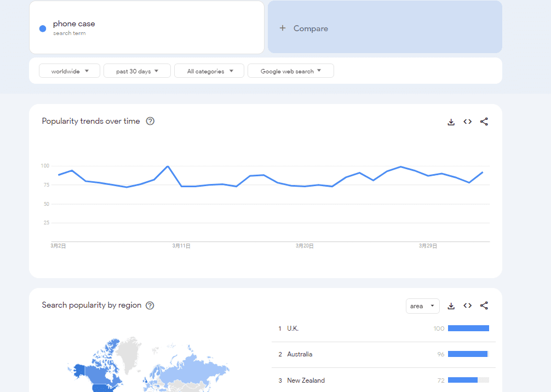Open the worldwide location dropdown

point(70,71)
